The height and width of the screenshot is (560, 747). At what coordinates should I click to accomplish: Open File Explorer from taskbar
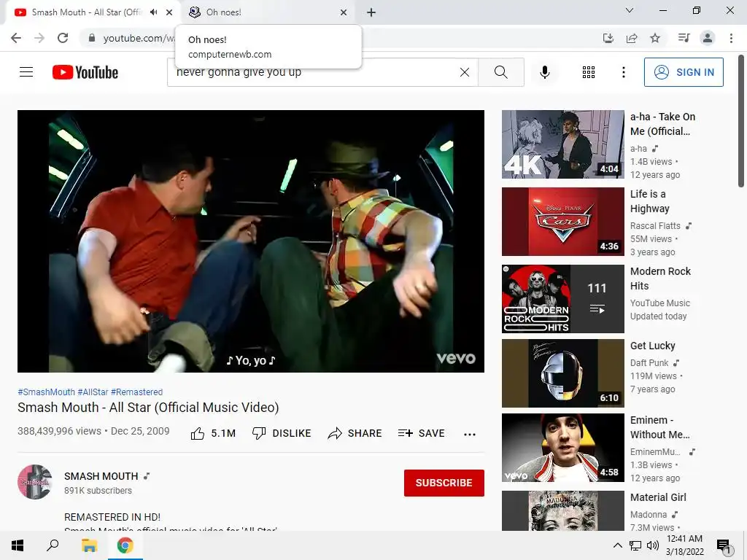pos(89,545)
